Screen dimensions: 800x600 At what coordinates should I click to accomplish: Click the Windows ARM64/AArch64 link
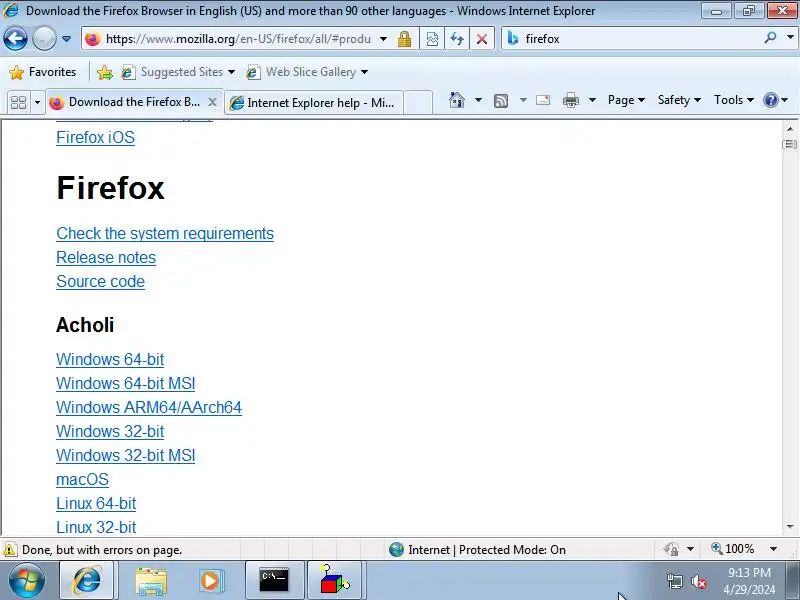149,407
